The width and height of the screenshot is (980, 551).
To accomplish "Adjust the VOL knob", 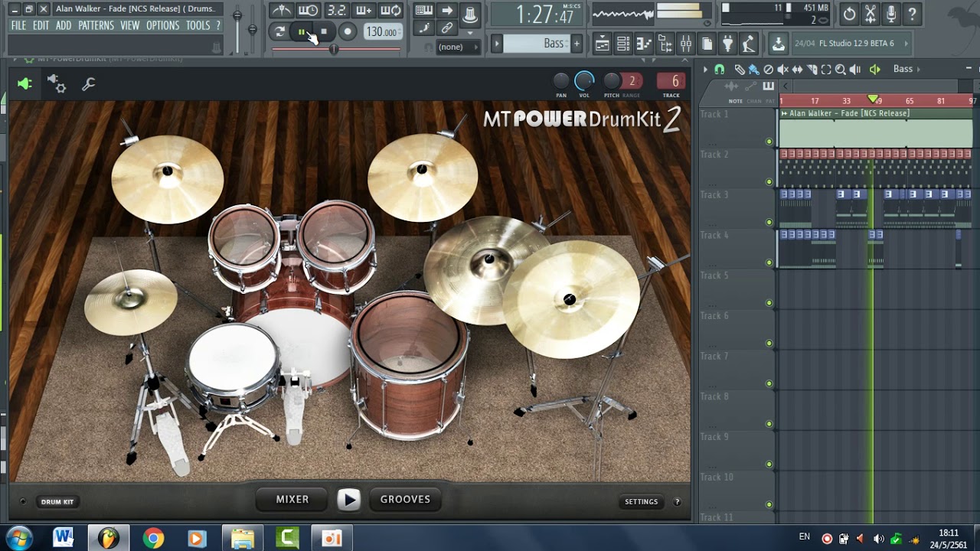I will point(584,80).
